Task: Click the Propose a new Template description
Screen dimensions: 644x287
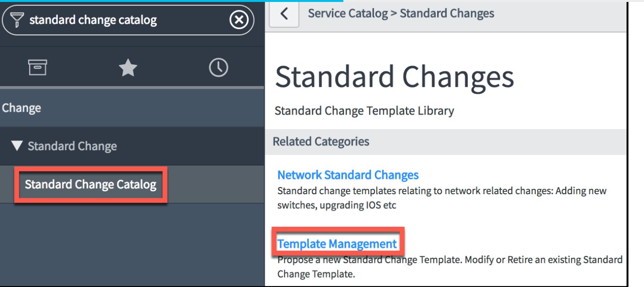Action: tap(450, 267)
